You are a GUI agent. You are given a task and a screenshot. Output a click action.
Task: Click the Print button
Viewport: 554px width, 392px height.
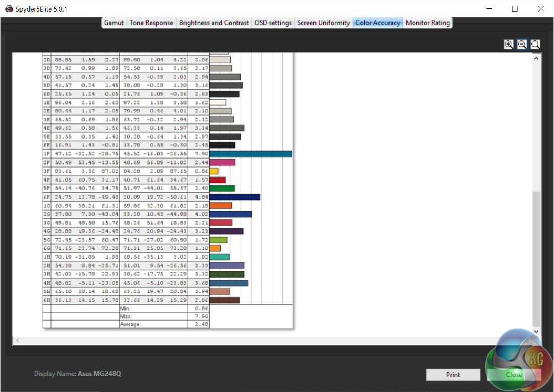pyautogui.click(x=453, y=375)
